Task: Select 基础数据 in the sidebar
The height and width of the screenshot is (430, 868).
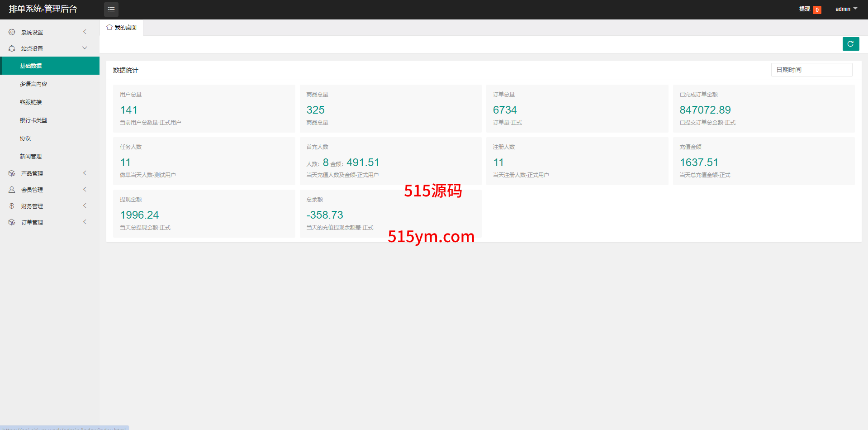Action: click(31, 66)
